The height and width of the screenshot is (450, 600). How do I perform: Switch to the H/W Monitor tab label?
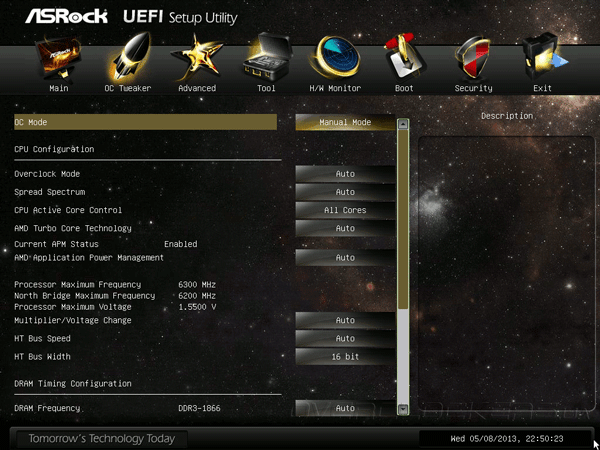tap(335, 88)
